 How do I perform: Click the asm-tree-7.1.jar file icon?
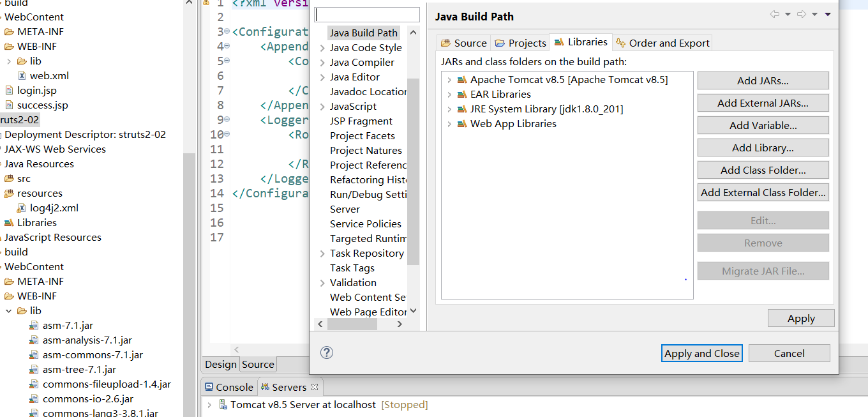click(x=34, y=369)
